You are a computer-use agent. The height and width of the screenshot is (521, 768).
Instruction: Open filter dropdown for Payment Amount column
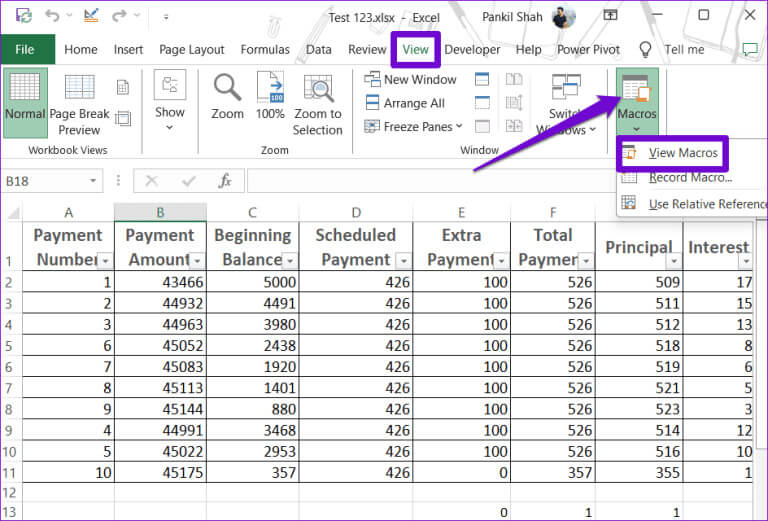(196, 260)
